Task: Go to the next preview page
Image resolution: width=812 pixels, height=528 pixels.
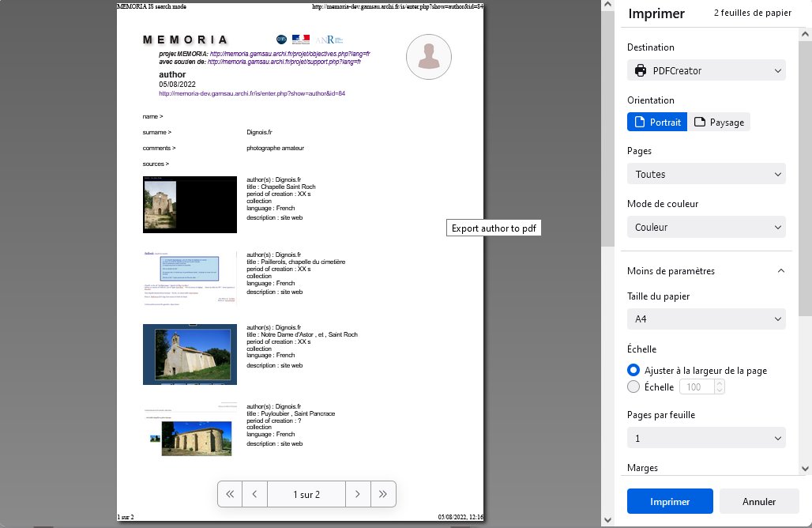Action: 358,494
